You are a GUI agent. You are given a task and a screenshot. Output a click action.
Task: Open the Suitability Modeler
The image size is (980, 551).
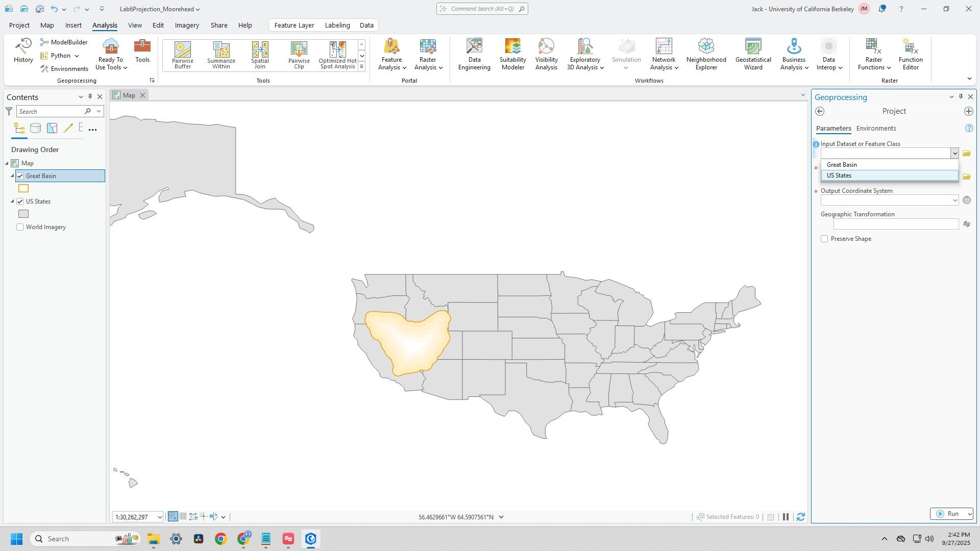[x=512, y=55]
